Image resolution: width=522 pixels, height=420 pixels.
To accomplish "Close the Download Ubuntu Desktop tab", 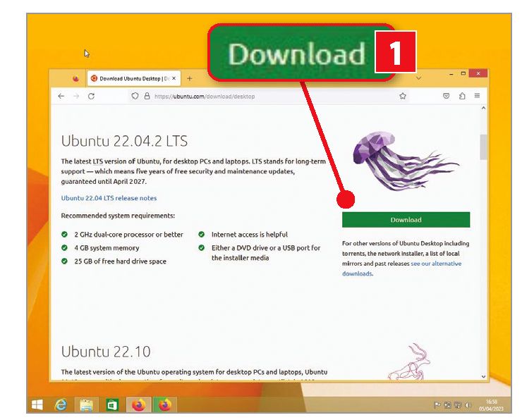I will tap(174, 78).
